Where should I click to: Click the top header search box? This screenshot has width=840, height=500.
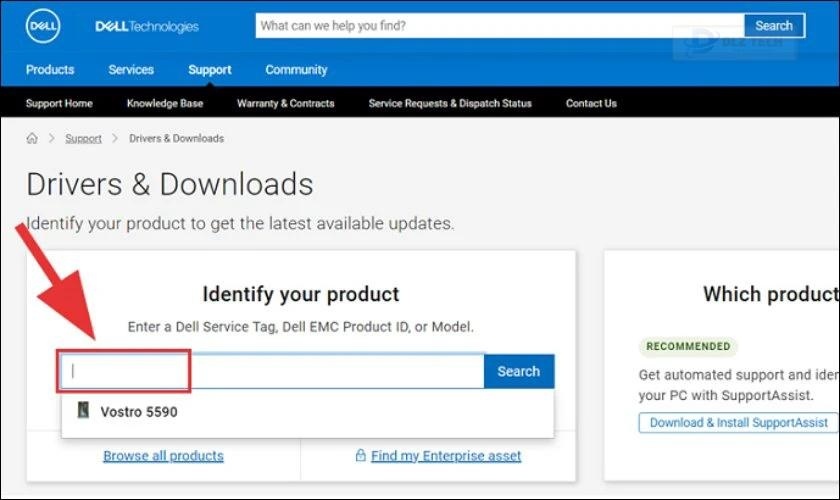coord(500,26)
